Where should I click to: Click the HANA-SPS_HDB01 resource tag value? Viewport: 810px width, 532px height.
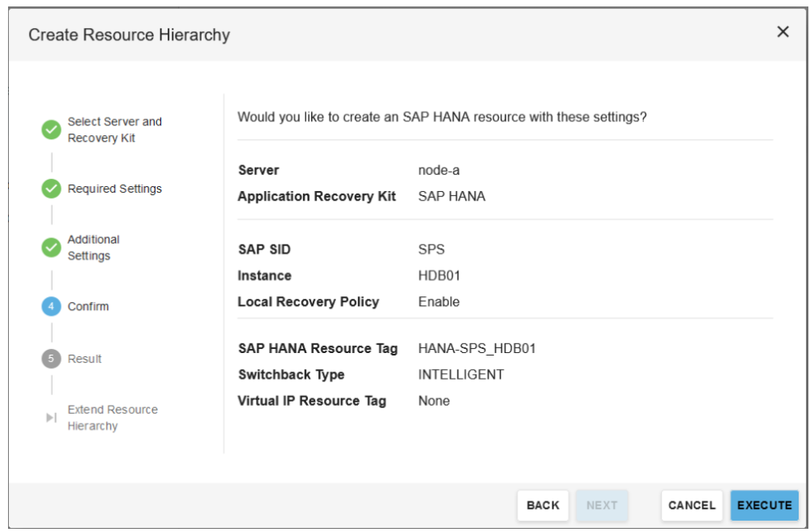477,349
